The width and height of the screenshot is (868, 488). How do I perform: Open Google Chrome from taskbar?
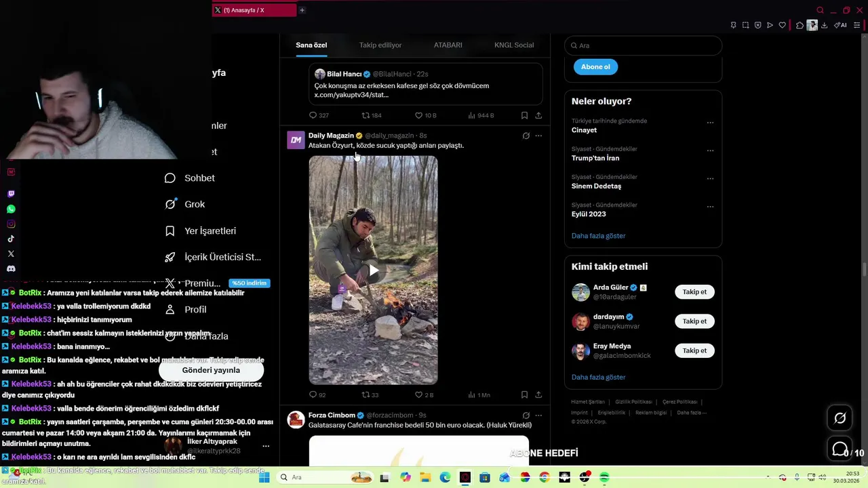(x=545, y=477)
